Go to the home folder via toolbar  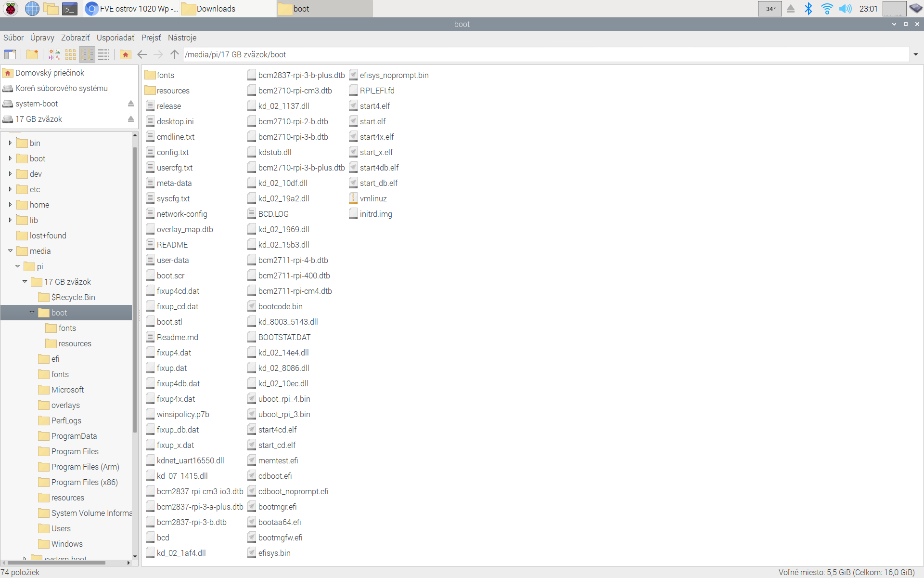tap(126, 54)
